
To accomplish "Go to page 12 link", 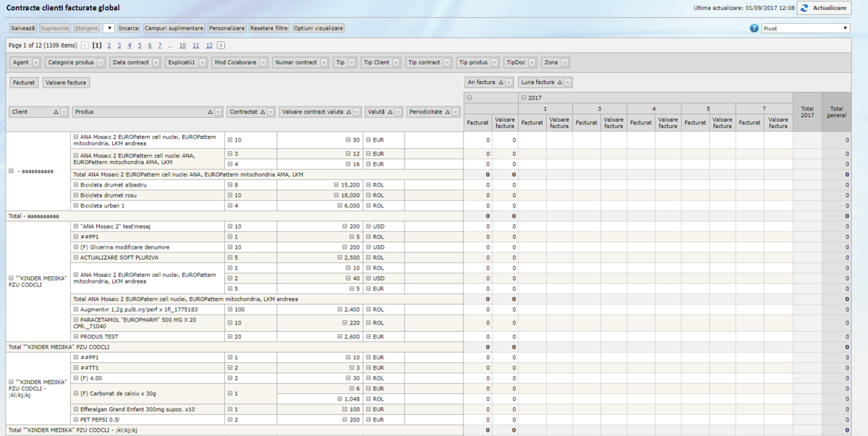I will point(209,46).
